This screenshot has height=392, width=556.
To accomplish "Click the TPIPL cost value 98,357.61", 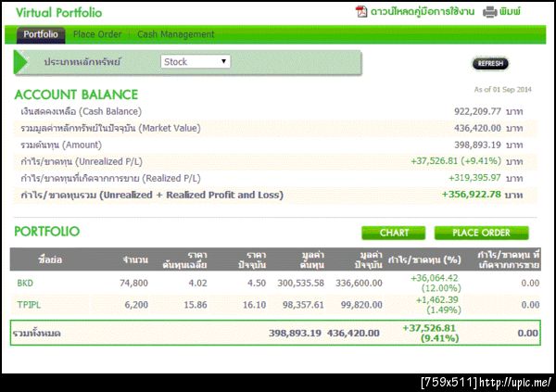I will 303,305.
